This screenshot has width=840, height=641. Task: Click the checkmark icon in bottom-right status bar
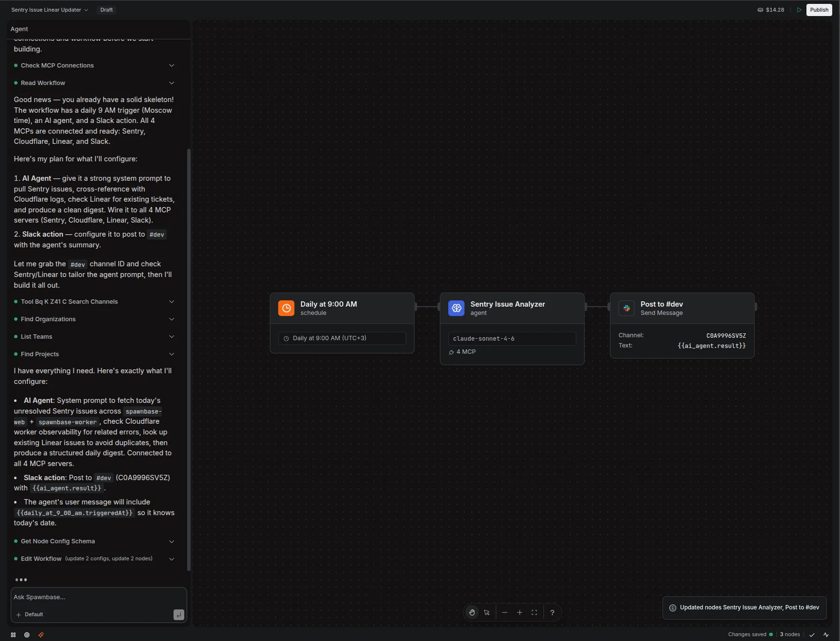[812, 635]
